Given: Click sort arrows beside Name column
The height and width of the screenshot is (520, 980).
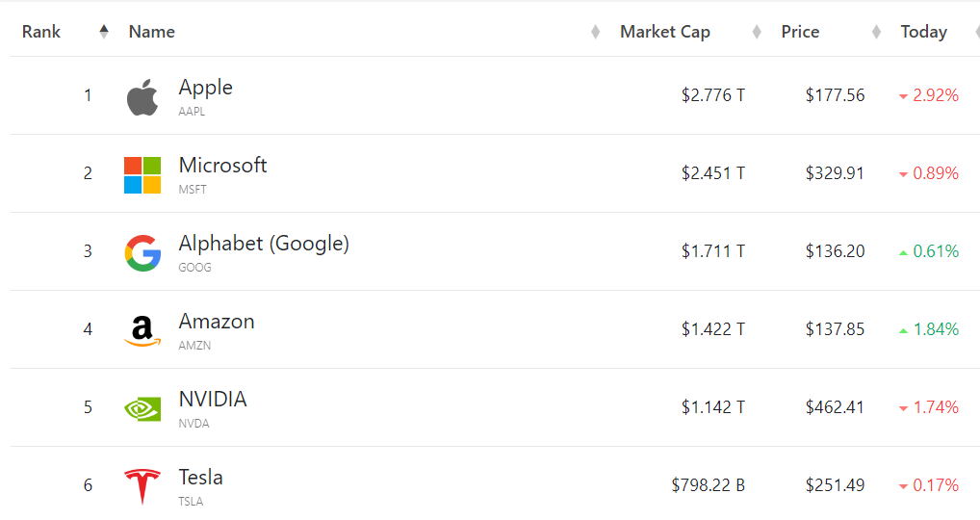Looking at the screenshot, I should 595,32.
